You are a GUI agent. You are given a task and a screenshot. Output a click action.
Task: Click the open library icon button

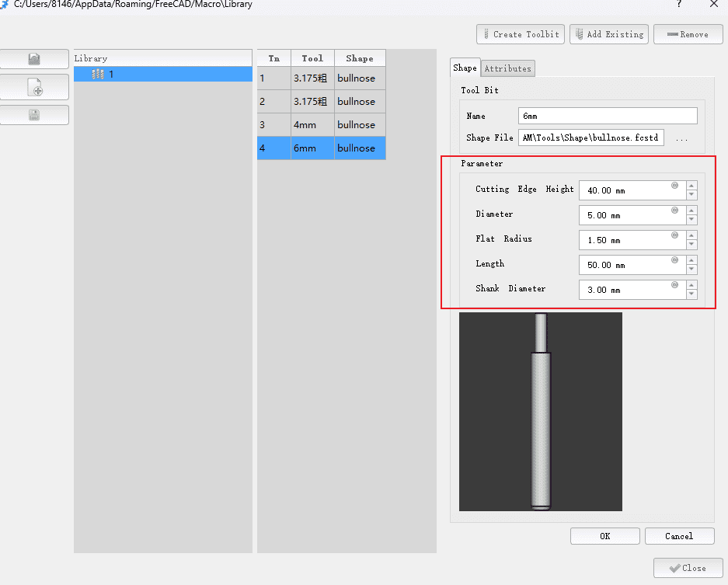click(x=34, y=59)
